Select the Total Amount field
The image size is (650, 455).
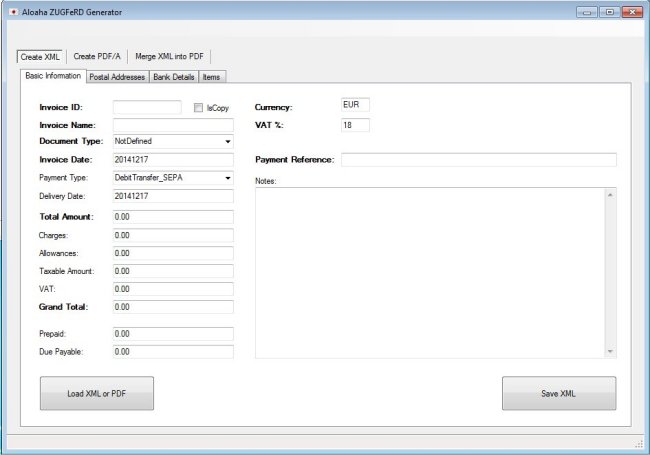pyautogui.click(x=173, y=217)
